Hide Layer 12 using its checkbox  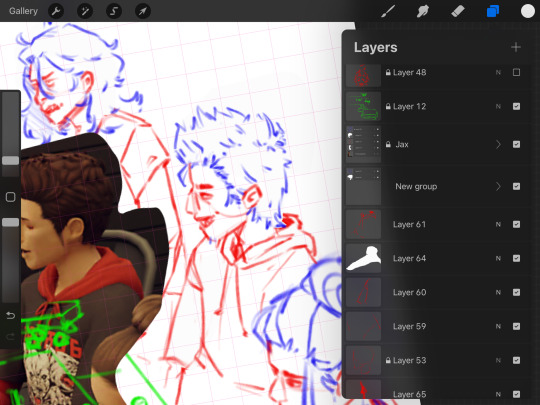(x=516, y=106)
